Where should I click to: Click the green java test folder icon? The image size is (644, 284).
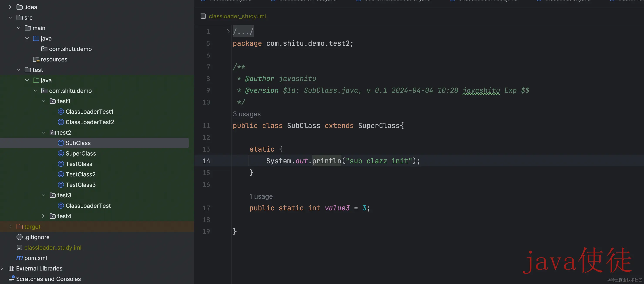coord(36,80)
